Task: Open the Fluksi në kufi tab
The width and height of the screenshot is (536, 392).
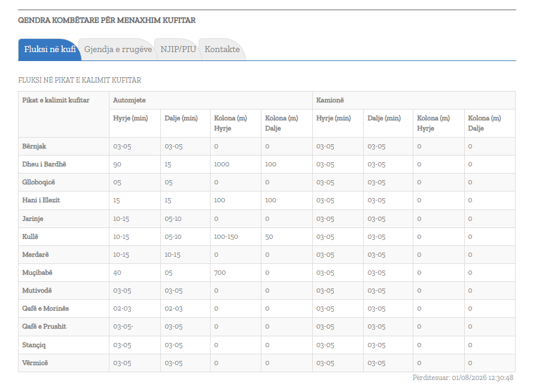Action: click(x=50, y=49)
